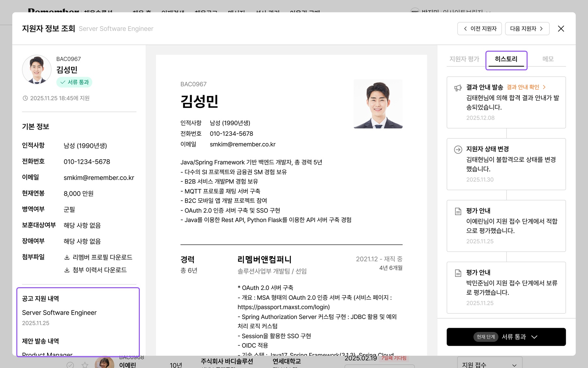Click the arrow icon beside 지원자 상태 변경
588x368 pixels.
tap(457, 149)
